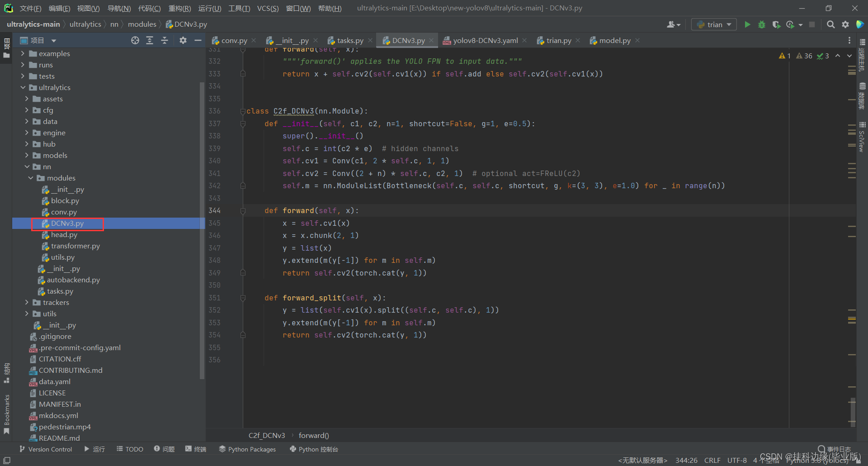
Task: Run with coverage using the shield icon
Action: click(776, 24)
